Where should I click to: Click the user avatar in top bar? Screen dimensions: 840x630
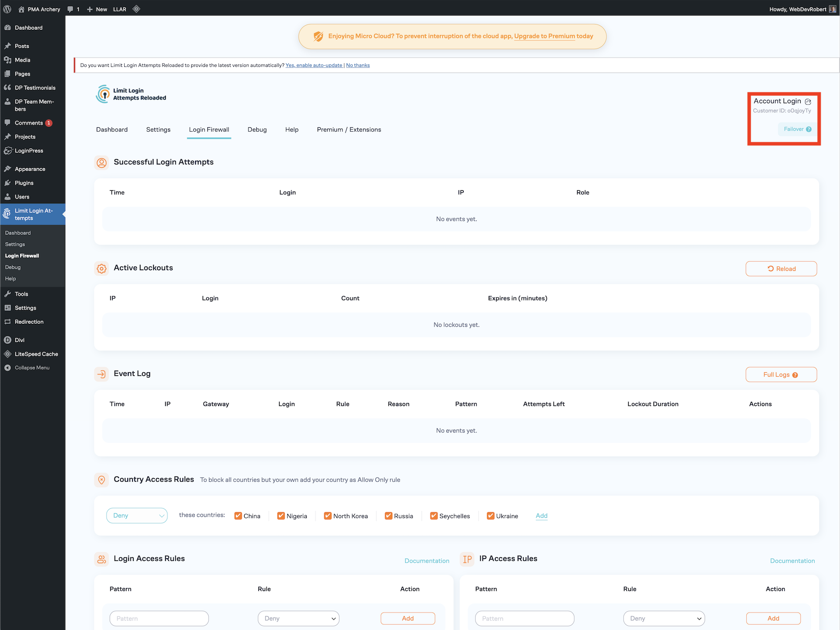[x=833, y=9]
